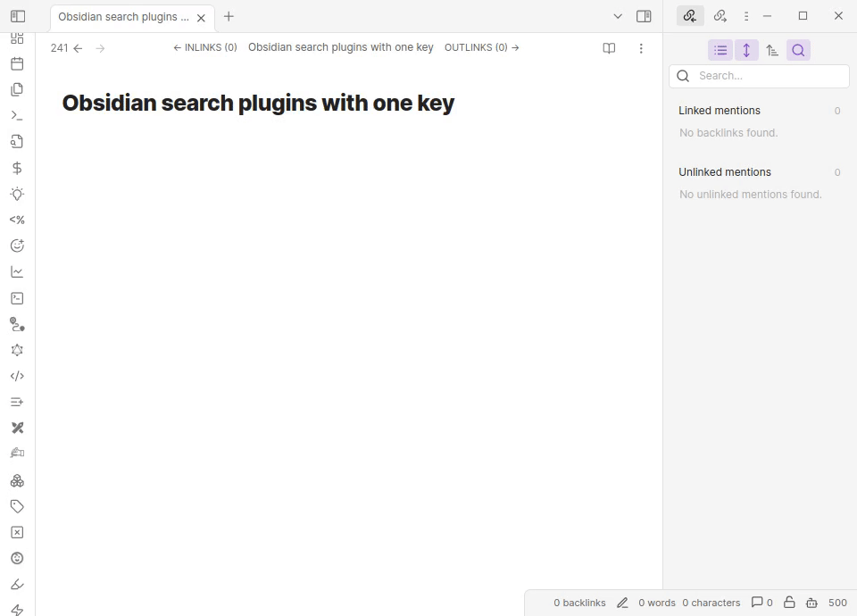
Task: Click the smiley face ribbon icon
Action: [x=17, y=558]
